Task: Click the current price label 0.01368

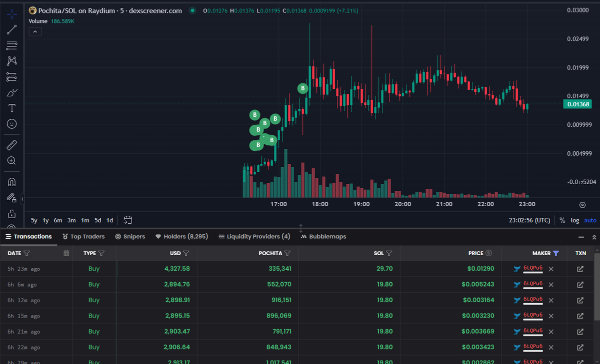Action: 577,104
